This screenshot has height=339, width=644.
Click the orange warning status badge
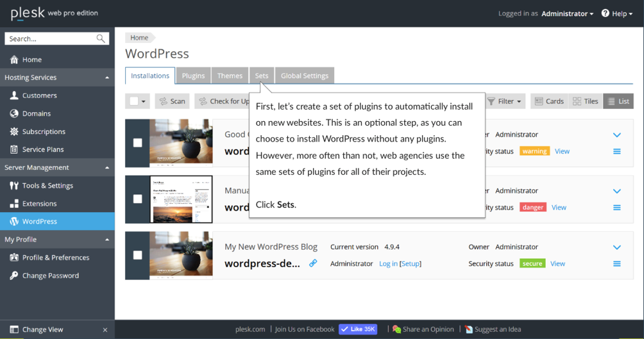534,151
